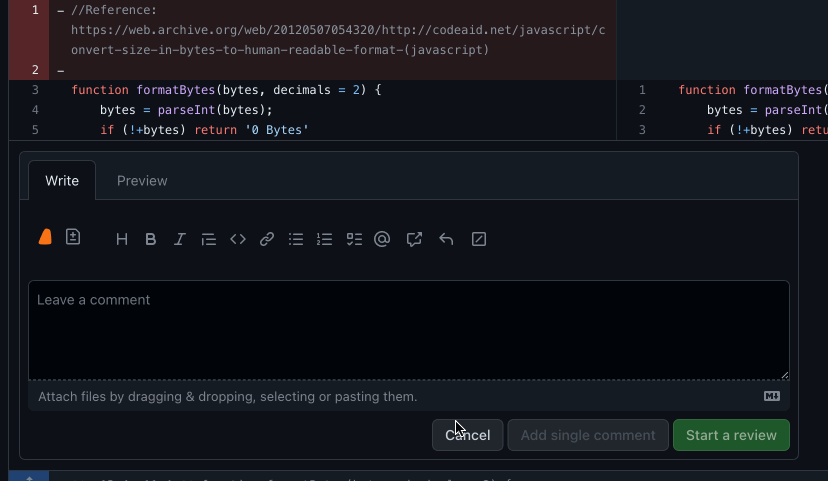Click into the Leave a comment field
Screen dimensions: 828x481
(408, 330)
